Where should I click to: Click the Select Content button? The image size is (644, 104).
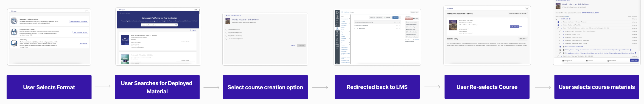[x=514, y=27]
